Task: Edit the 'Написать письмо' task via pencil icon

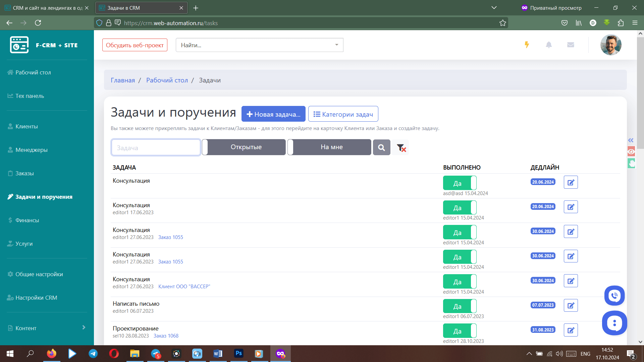Action: [x=571, y=305]
